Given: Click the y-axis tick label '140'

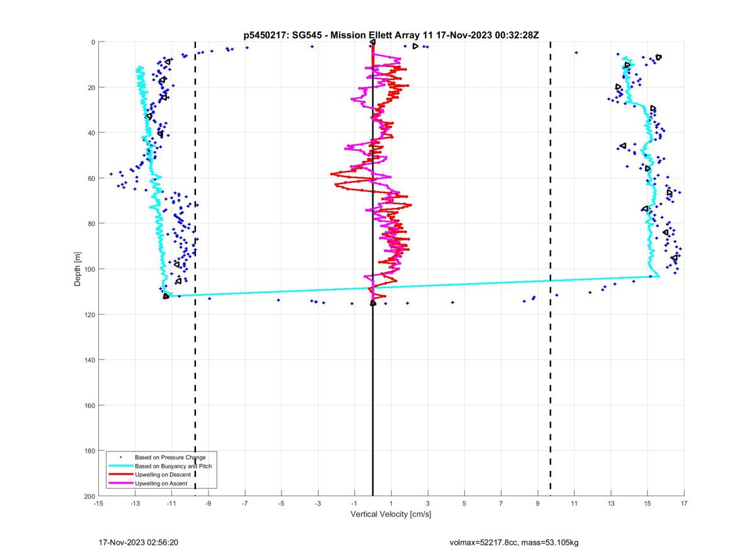Looking at the screenshot, I should tap(88, 360).
